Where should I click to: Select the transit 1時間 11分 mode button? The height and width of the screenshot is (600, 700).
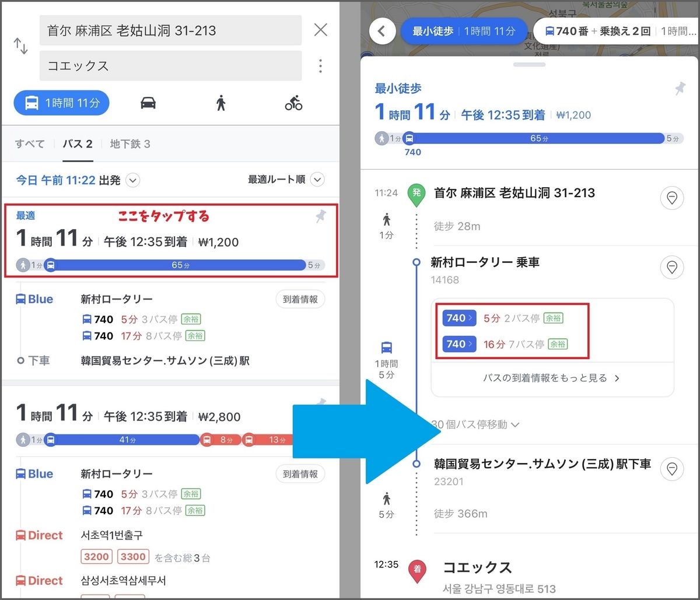[62, 103]
